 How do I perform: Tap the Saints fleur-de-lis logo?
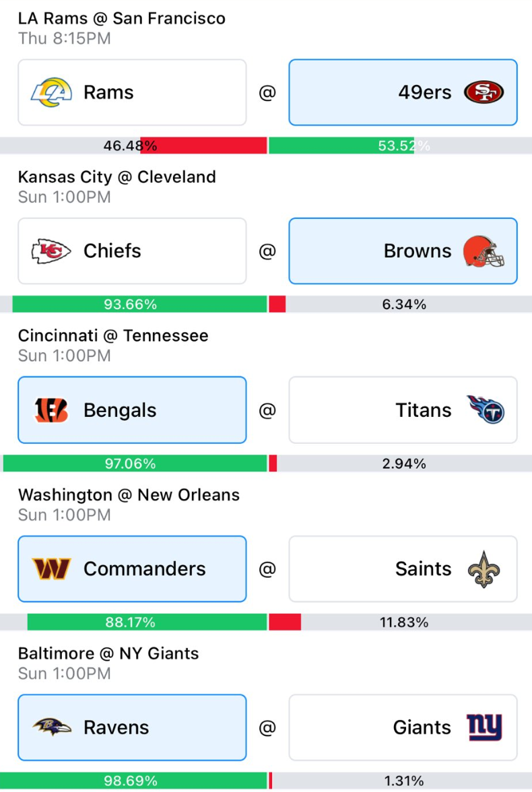(x=484, y=569)
